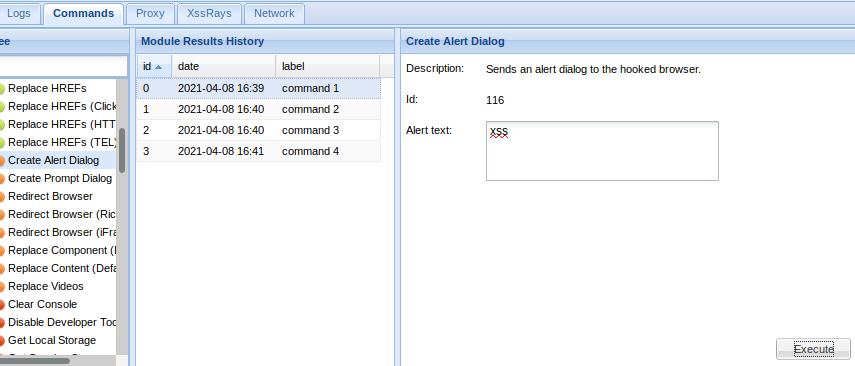Click the icon next to Replace HREFs (HTT
855x366 pixels.
pyautogui.click(x=2, y=124)
